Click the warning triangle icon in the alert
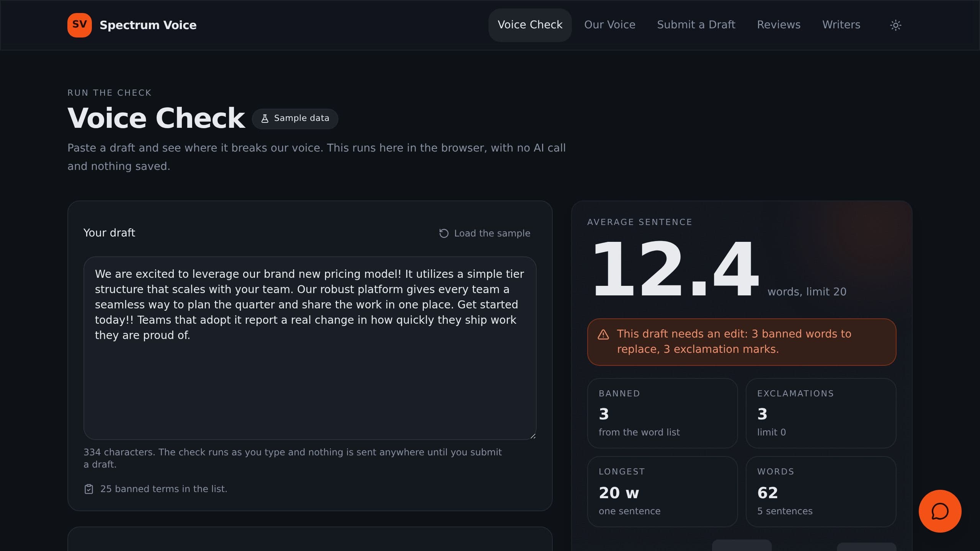 603,334
